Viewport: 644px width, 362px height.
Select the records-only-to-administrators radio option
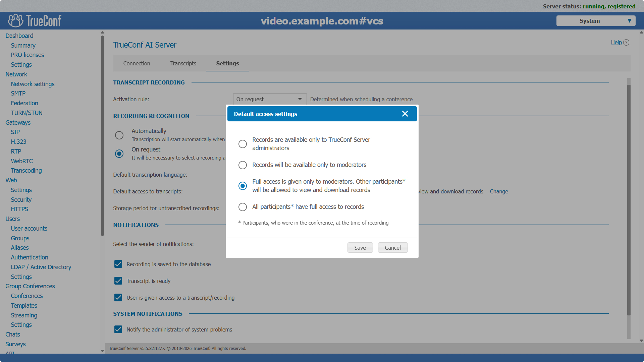[243, 144]
